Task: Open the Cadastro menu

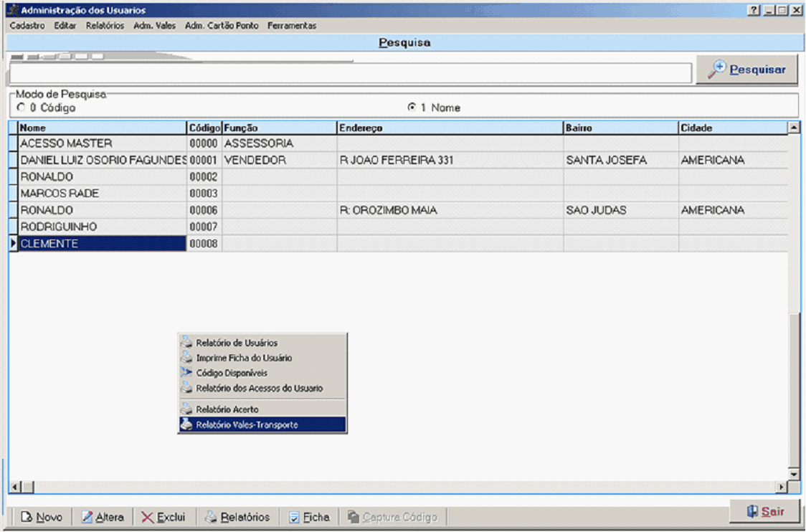Action: point(27,25)
